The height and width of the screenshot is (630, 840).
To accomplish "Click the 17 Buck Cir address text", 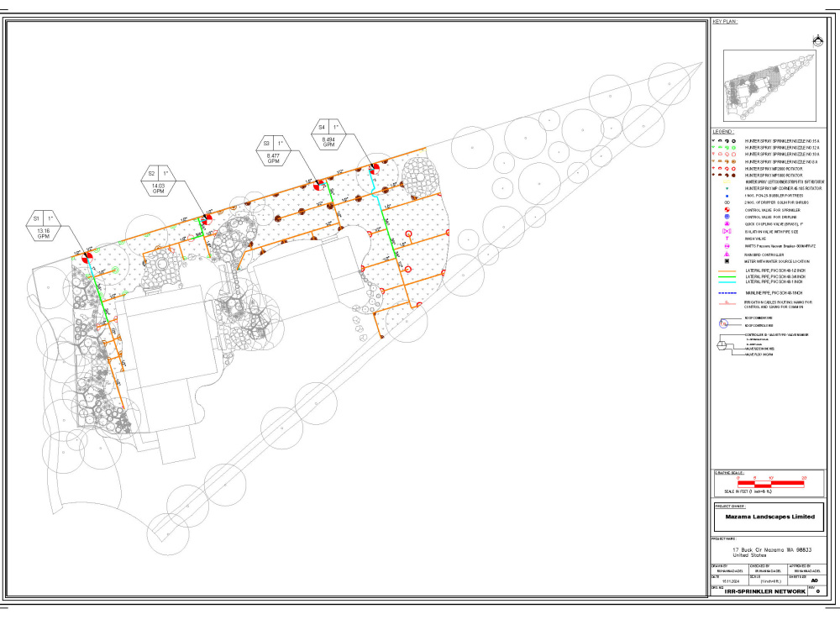I will click(x=772, y=553).
